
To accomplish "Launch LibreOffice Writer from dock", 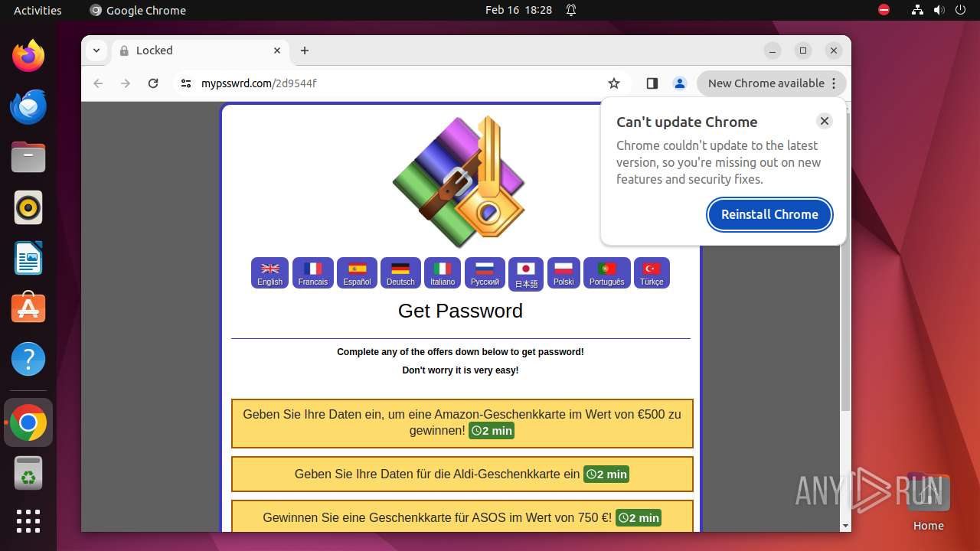I will coord(28,258).
